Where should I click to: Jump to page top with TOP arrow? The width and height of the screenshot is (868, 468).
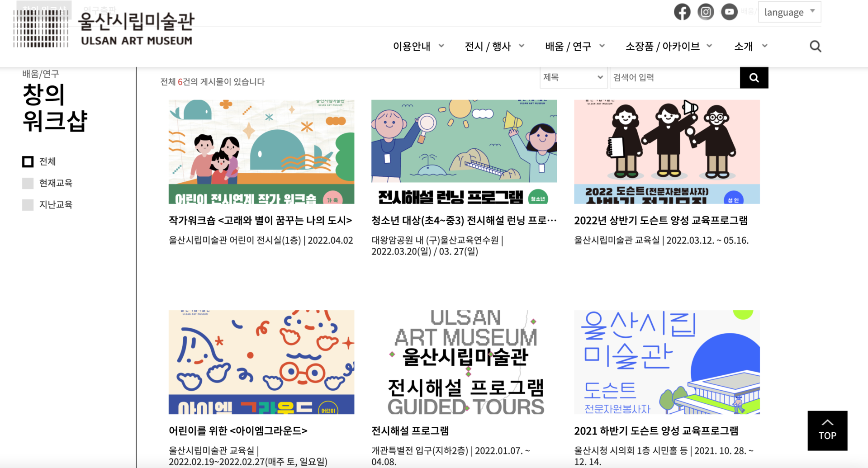tap(827, 430)
